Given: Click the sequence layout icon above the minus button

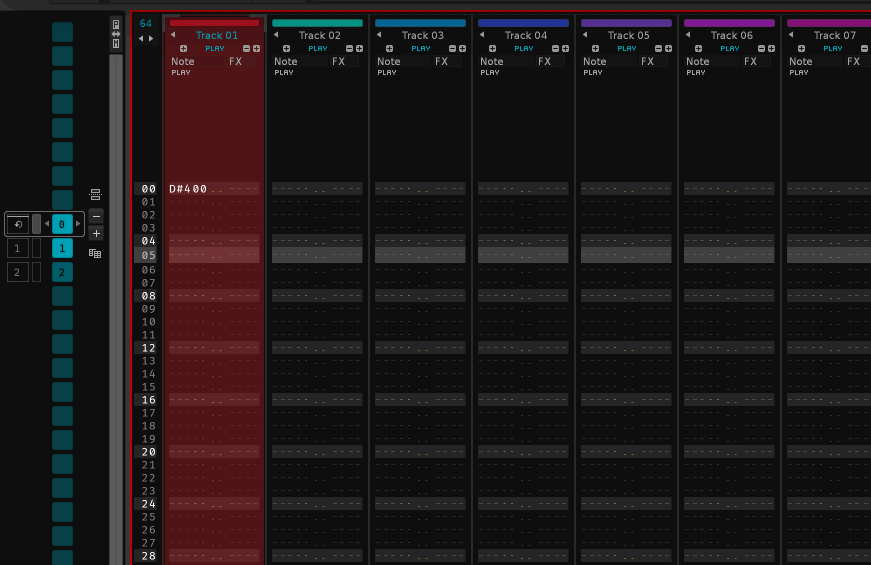Looking at the screenshot, I should (x=96, y=195).
